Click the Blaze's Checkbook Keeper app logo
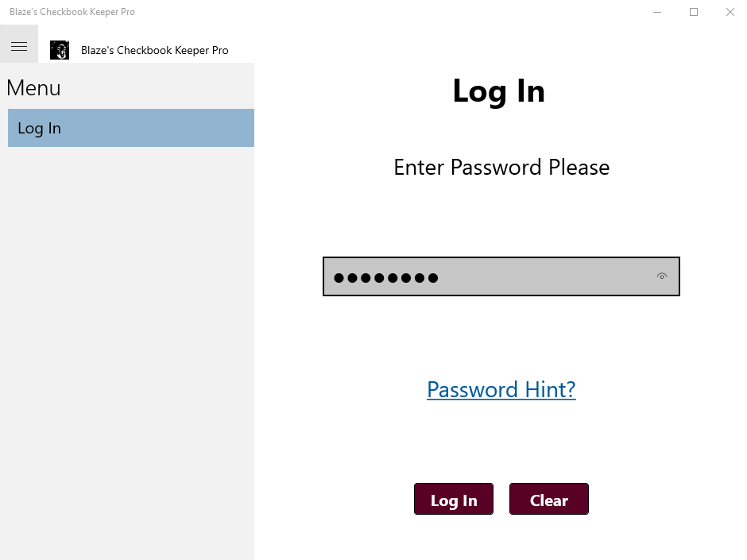Image resolution: width=747 pixels, height=560 pixels. click(60, 50)
